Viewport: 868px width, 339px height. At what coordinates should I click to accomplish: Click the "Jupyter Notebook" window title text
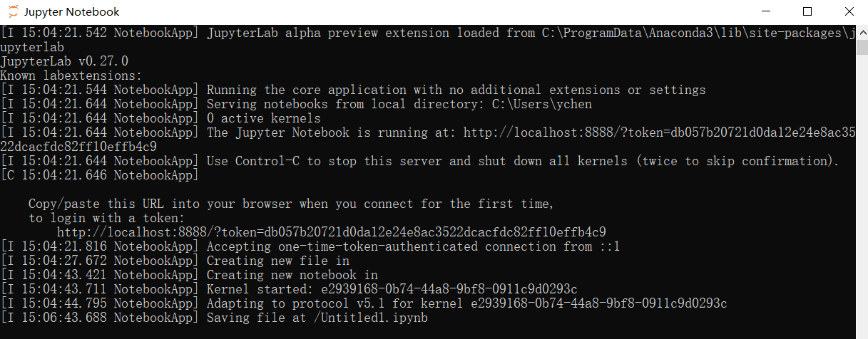coord(71,11)
